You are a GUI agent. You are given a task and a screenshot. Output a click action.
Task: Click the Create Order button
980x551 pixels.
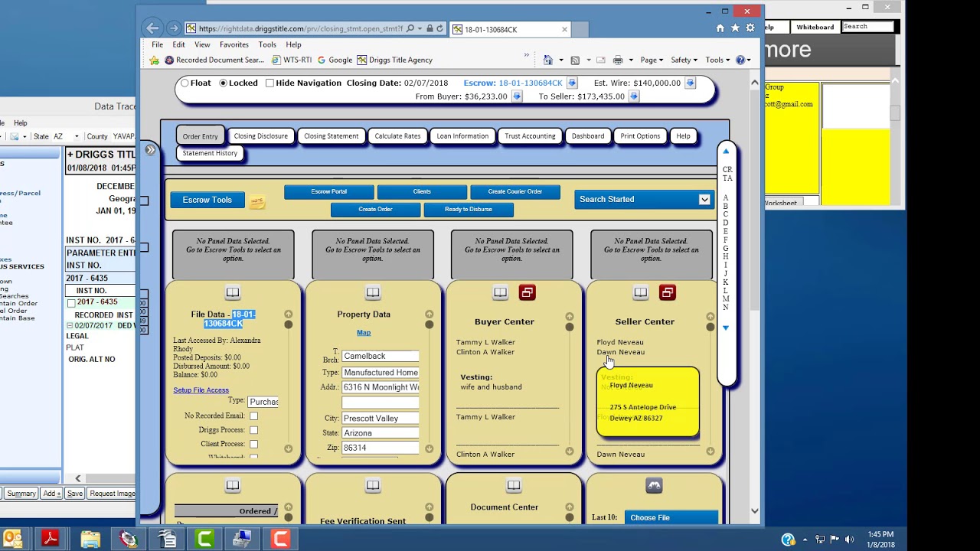pos(375,210)
